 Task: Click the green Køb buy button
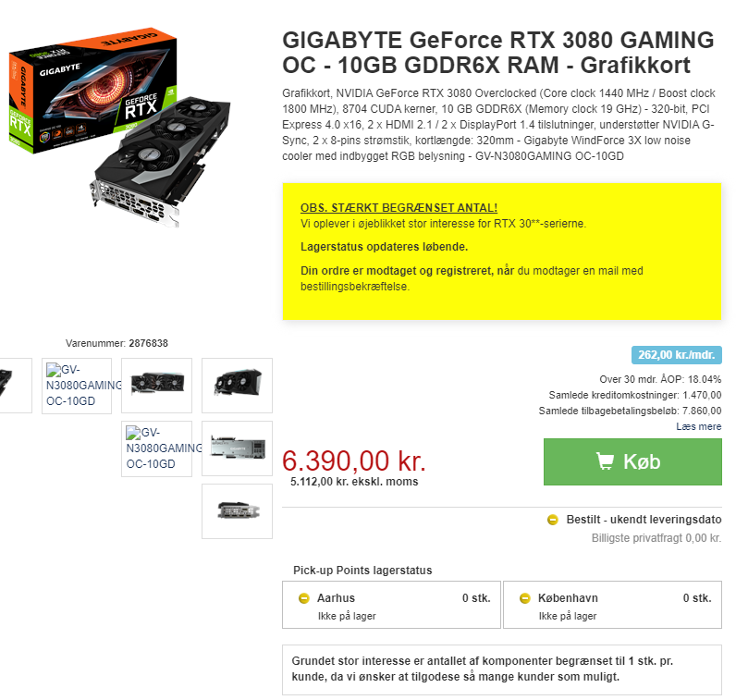tap(632, 462)
